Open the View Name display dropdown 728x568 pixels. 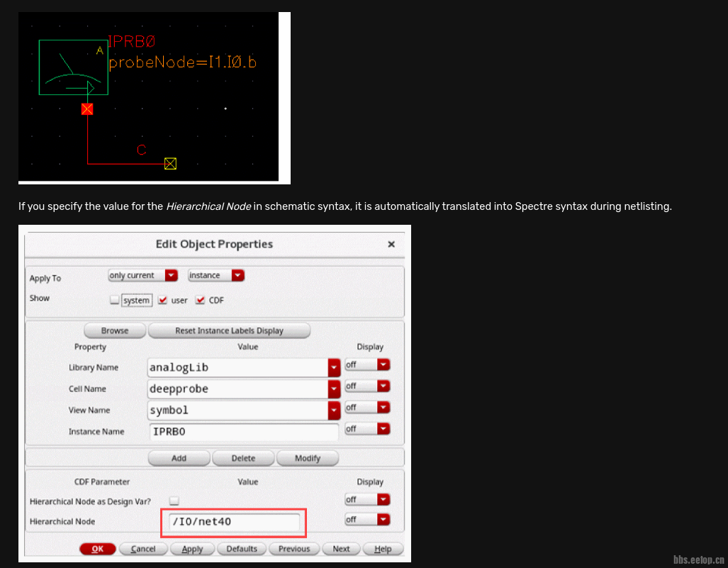(x=367, y=407)
